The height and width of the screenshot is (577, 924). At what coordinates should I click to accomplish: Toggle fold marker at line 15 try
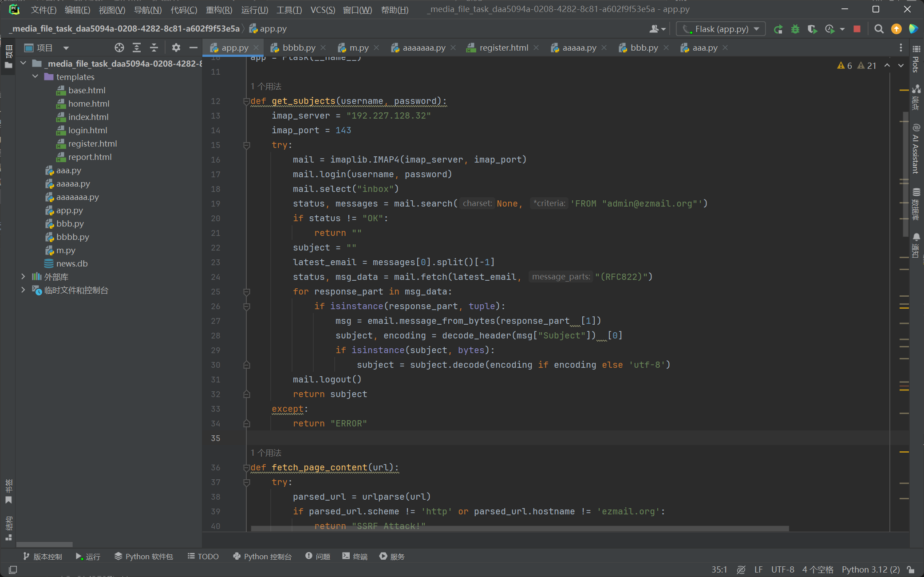click(x=247, y=145)
